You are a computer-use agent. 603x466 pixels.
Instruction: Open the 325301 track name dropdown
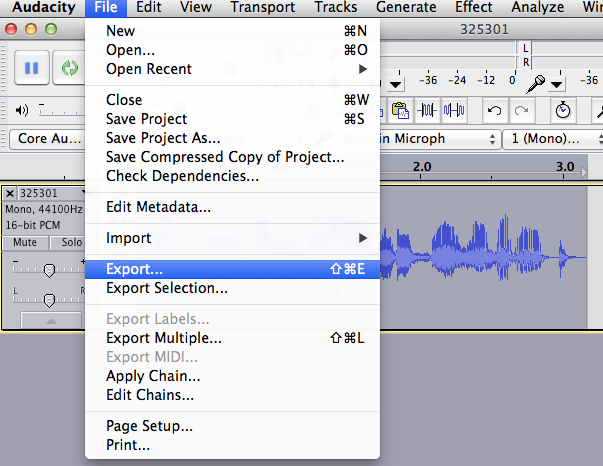click(52, 193)
